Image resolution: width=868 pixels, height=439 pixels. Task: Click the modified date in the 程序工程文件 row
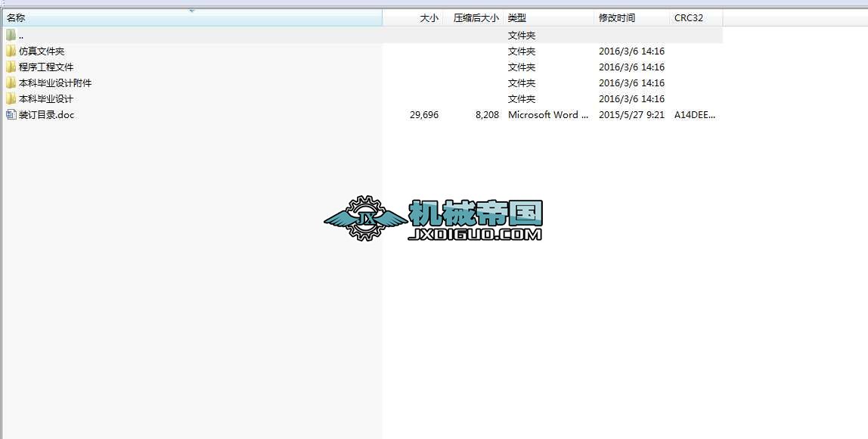631,67
